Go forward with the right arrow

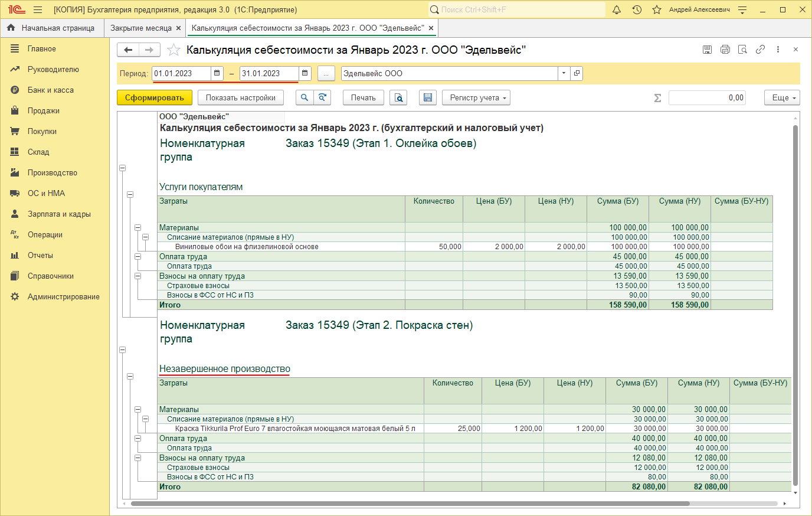coord(149,50)
